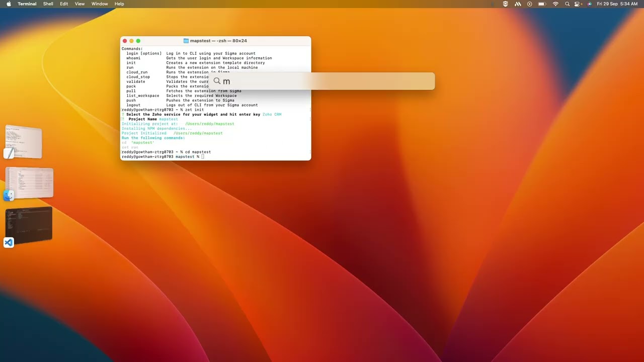Click the Spotlight magnifier in menu bar

(567, 4)
